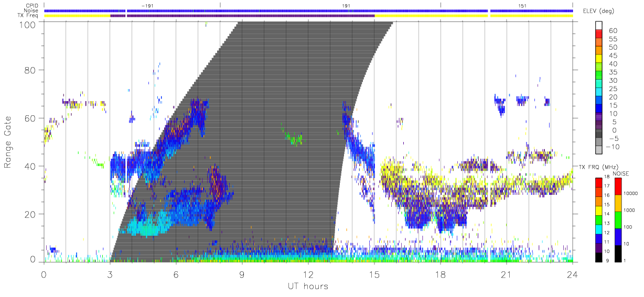Click the '10000' label on NOISE legend
The image size is (644, 297).
(632, 193)
